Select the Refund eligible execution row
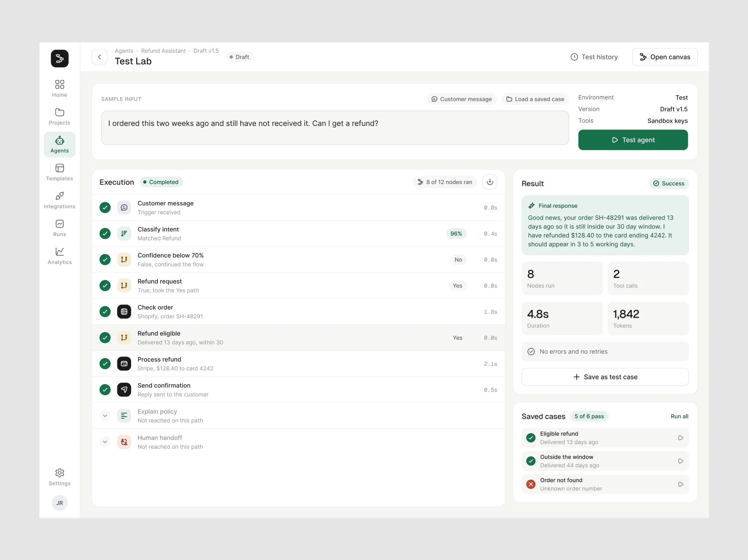The height and width of the screenshot is (560, 748). click(x=298, y=338)
